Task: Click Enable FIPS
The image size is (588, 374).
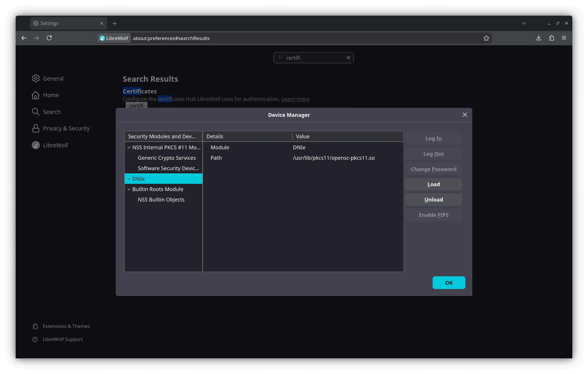Action: [x=433, y=215]
